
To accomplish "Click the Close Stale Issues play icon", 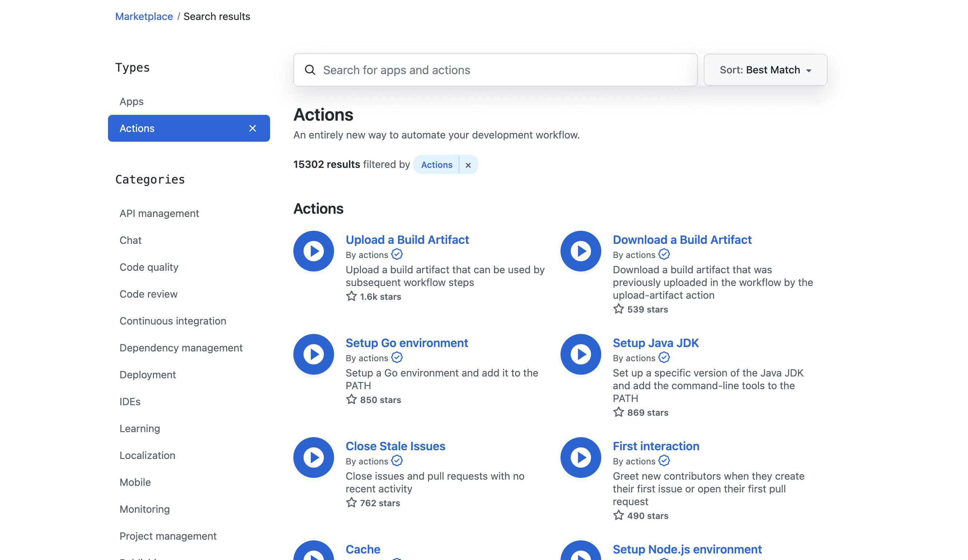I will coord(313,458).
